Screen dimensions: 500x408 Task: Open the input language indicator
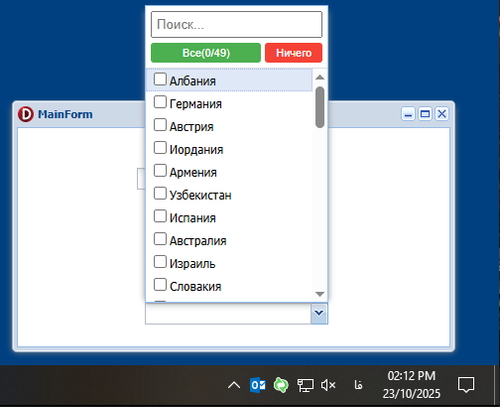(358, 385)
